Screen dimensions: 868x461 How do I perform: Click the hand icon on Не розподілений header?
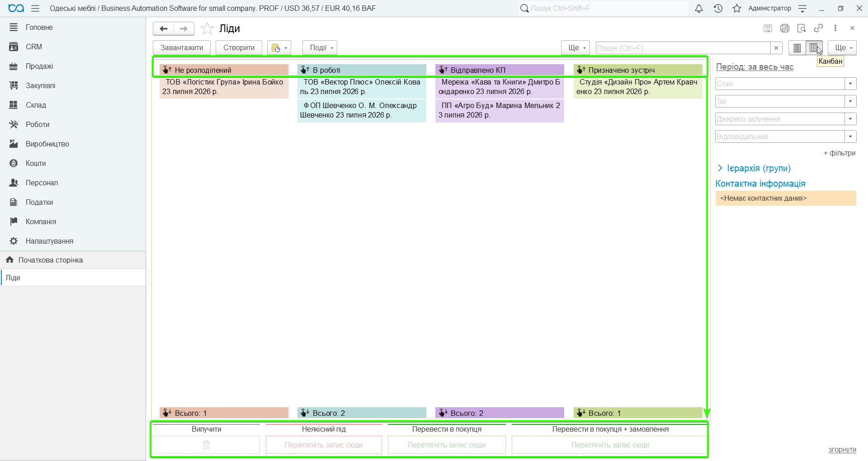(x=167, y=70)
